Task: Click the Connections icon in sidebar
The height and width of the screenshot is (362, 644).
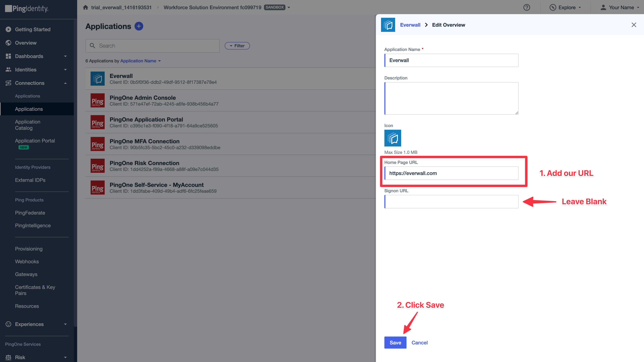Action: pos(8,83)
